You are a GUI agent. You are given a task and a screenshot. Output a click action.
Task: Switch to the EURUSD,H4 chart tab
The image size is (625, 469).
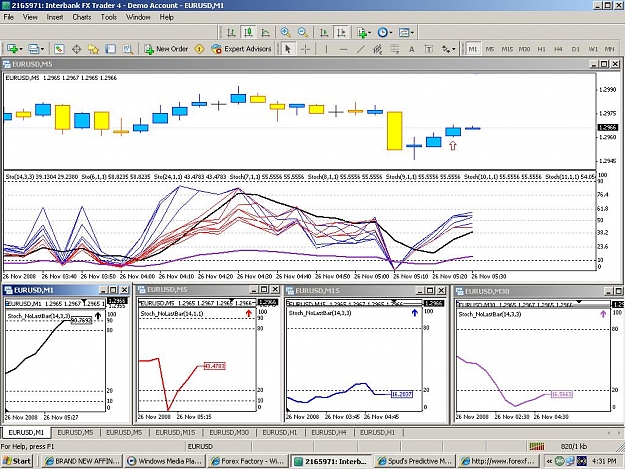pyautogui.click(x=328, y=432)
